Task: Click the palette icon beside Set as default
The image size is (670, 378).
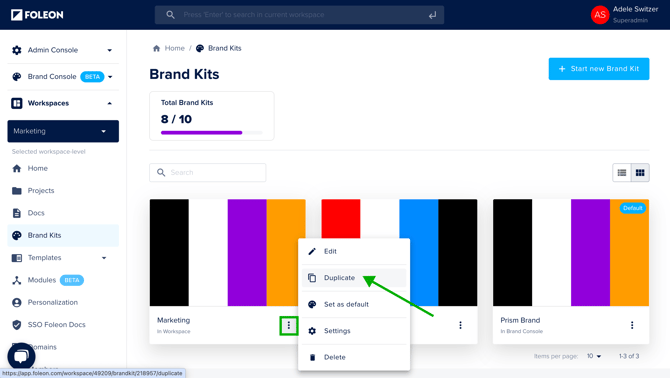Action: (312, 305)
